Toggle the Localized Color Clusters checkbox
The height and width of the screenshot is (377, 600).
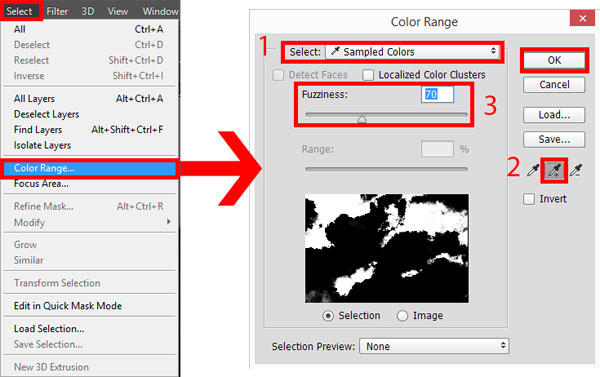click(368, 75)
